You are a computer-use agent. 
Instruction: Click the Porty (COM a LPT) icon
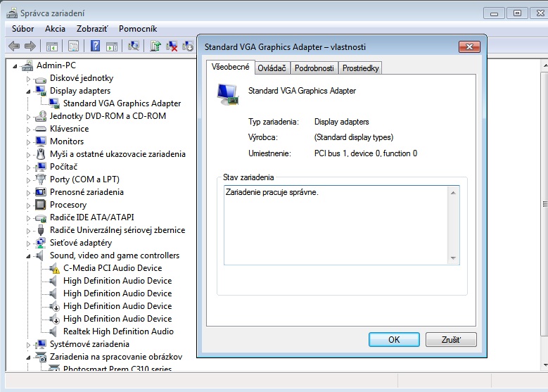[x=41, y=179]
